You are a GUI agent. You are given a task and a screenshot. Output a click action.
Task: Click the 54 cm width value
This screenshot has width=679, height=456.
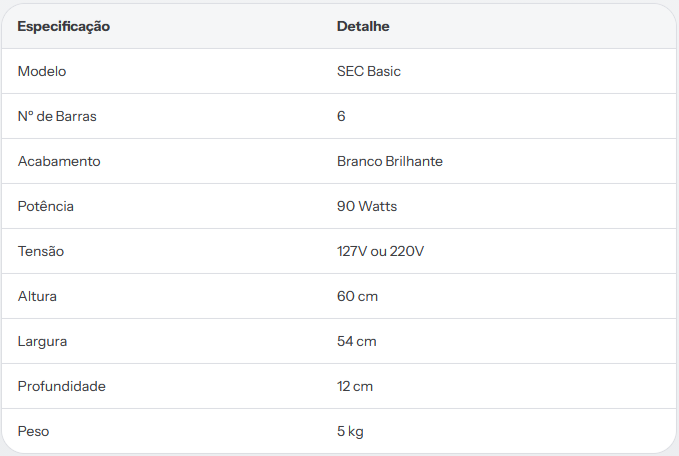pyautogui.click(x=356, y=341)
